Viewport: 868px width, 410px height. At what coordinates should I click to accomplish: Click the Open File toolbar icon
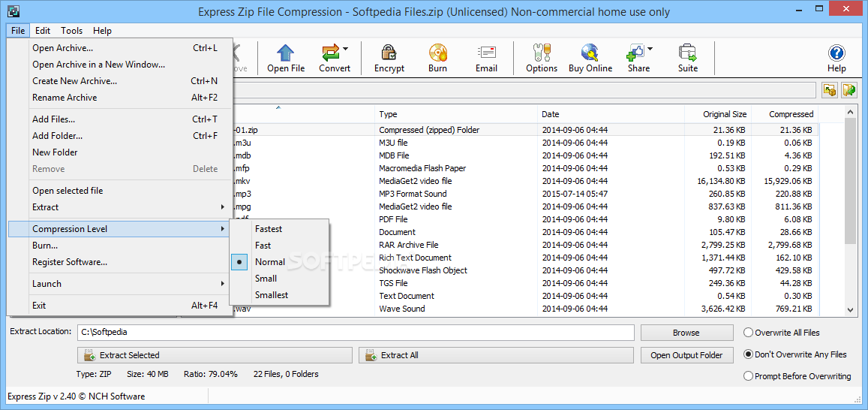pos(286,53)
